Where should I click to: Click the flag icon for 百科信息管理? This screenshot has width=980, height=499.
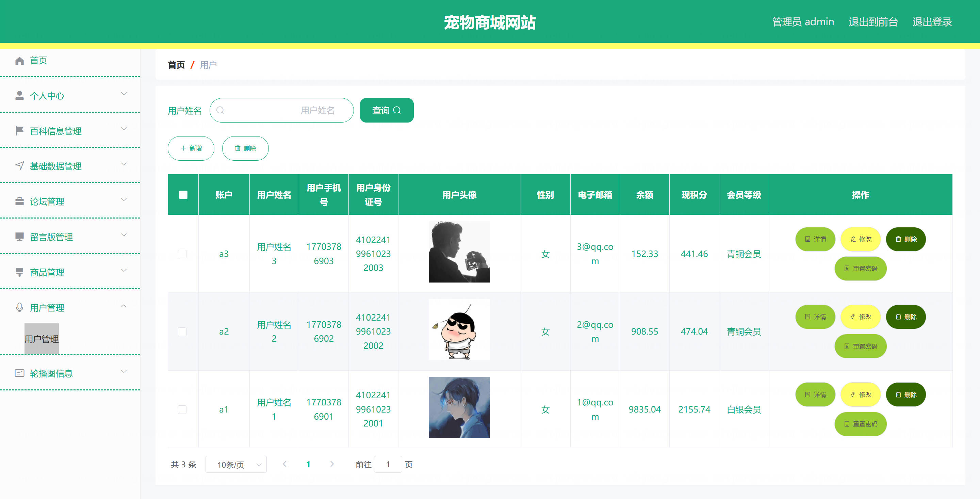(19, 131)
